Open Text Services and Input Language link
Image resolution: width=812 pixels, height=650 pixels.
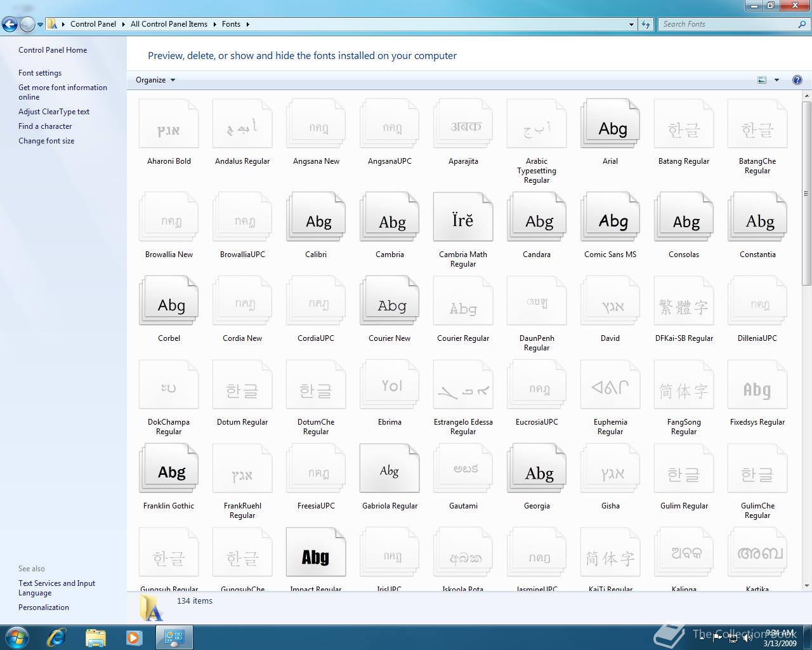56,588
